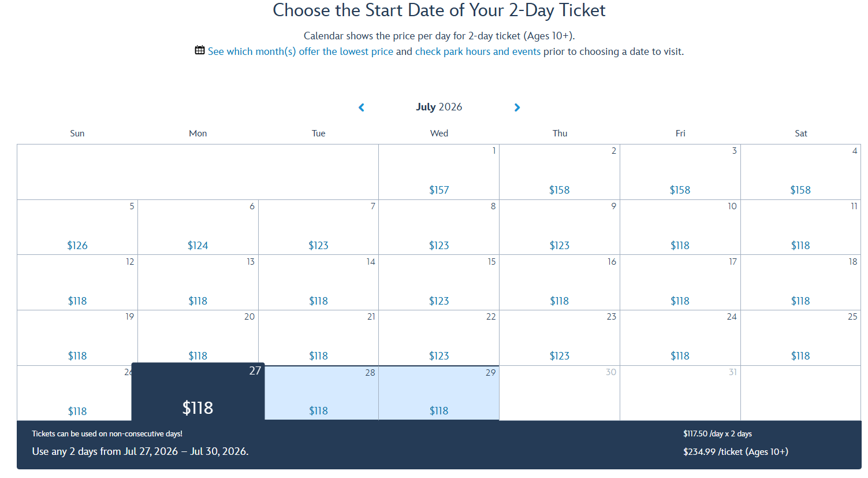Choose Saturday July 25 date cell

tap(800, 338)
